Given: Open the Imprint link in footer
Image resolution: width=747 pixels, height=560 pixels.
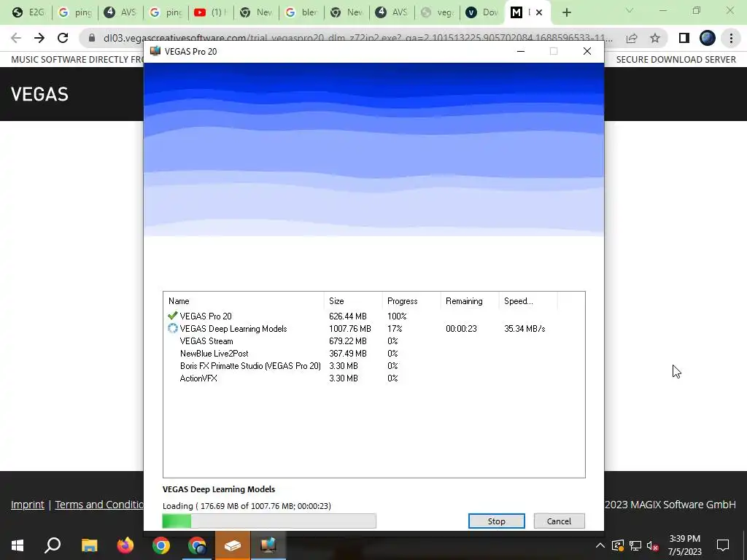Looking at the screenshot, I should (28, 505).
